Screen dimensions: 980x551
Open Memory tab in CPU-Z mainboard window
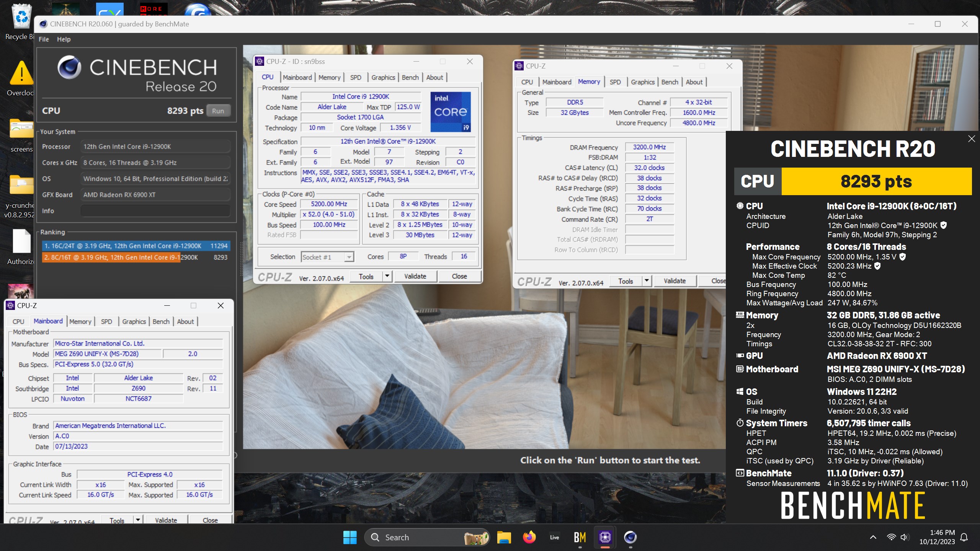pos(80,321)
